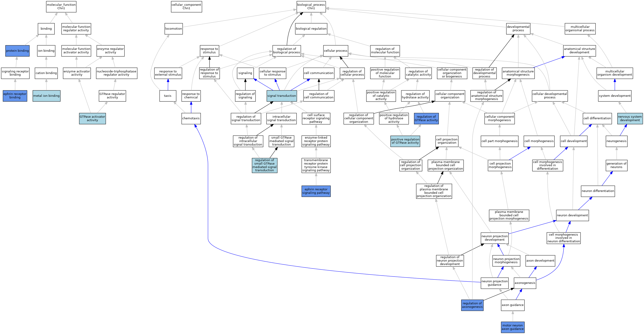644x334 pixels.
Task: Select the 'anatomical structure development' node
Action: click(x=579, y=51)
